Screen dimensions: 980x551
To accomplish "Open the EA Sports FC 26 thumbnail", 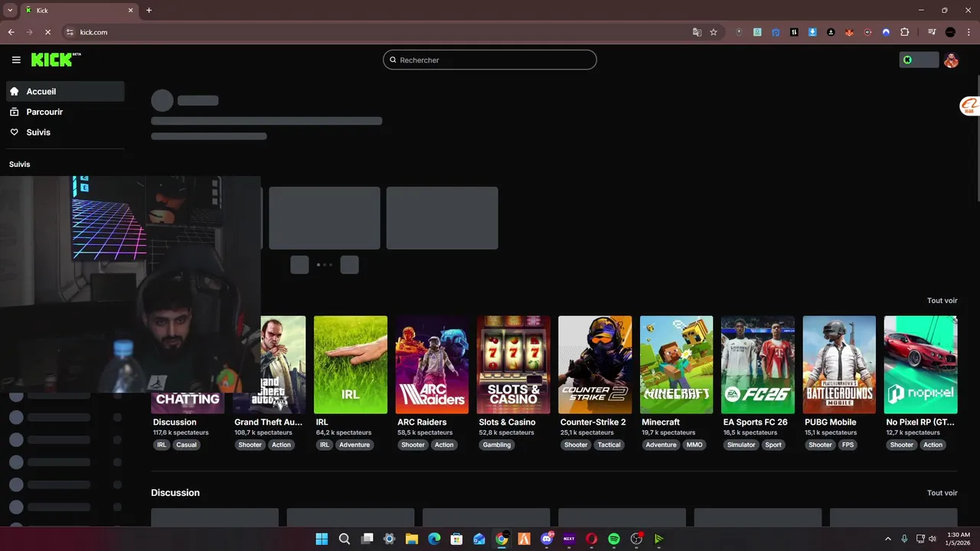I will (x=758, y=365).
